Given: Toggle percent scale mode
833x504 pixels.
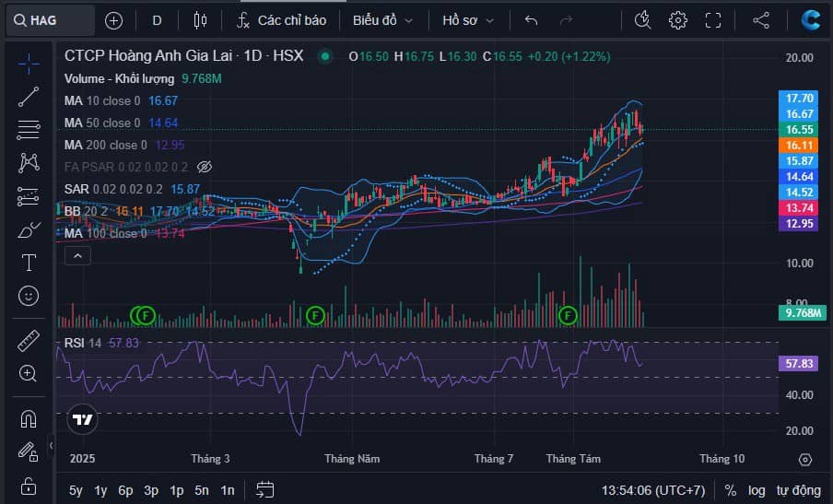Looking at the screenshot, I should click(x=731, y=490).
